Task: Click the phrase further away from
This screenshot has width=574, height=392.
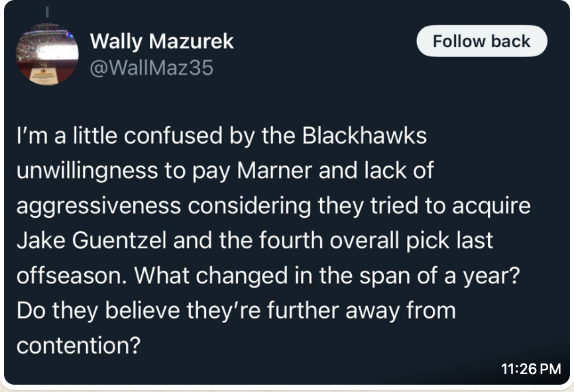Action: [x=361, y=311]
